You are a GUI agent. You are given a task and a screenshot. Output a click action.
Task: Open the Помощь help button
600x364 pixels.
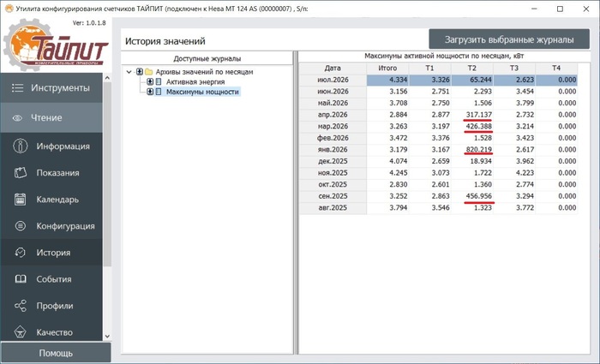tap(56, 353)
